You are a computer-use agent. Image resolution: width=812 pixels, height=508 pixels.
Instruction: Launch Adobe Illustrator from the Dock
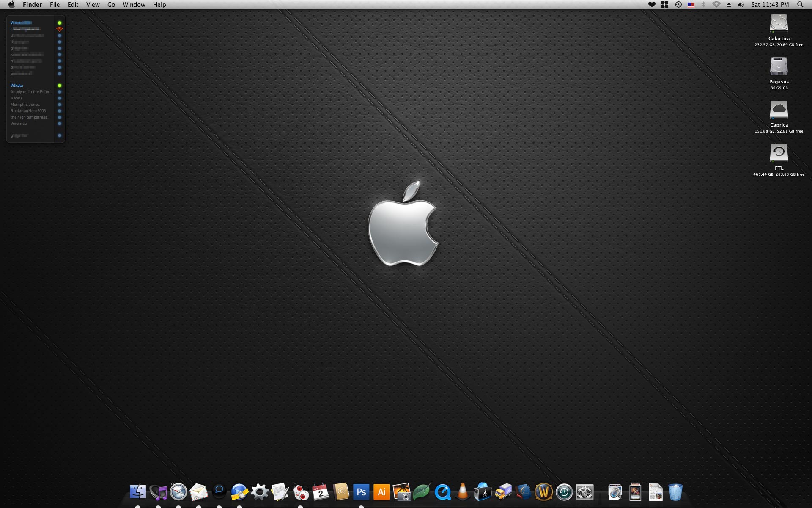point(381,492)
